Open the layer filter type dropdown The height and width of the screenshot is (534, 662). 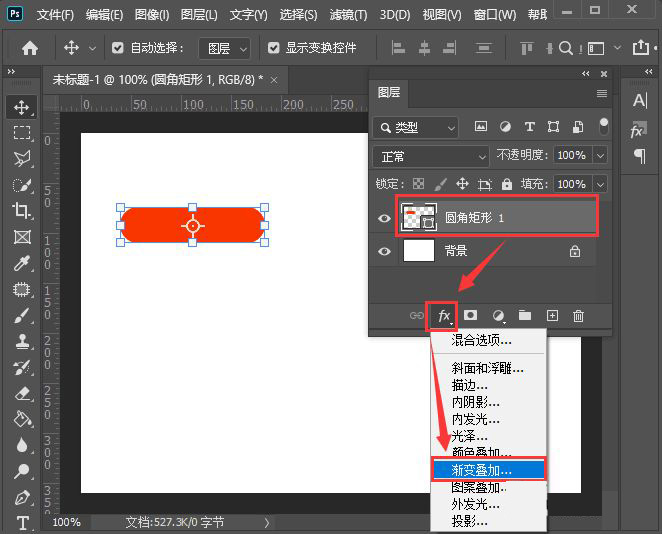[415, 127]
